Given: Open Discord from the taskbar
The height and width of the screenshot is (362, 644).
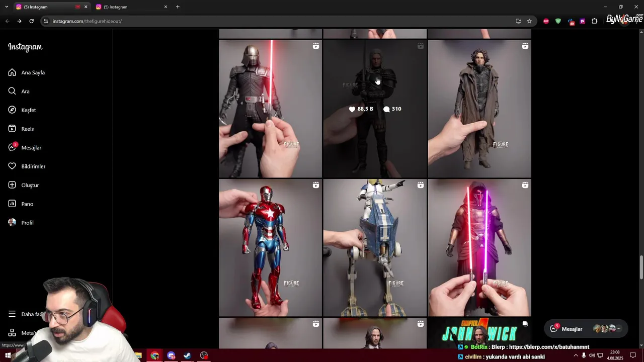Looking at the screenshot, I should coord(171,355).
